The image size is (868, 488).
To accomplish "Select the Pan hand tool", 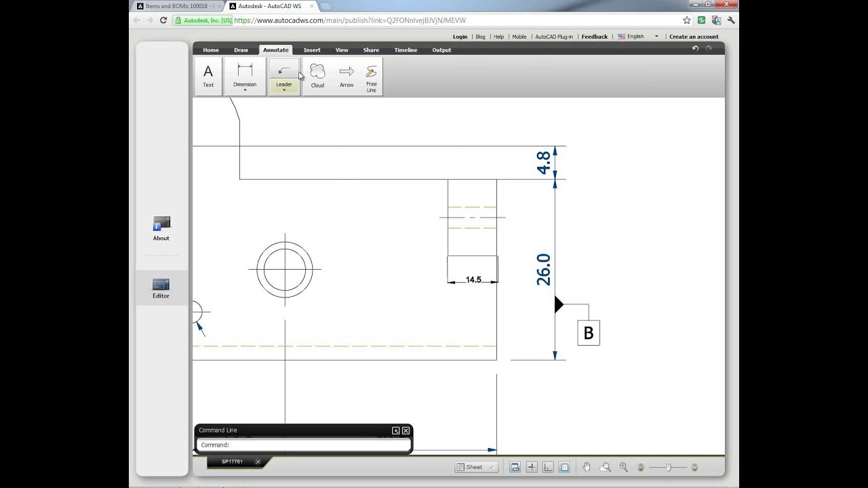I will [x=587, y=467].
